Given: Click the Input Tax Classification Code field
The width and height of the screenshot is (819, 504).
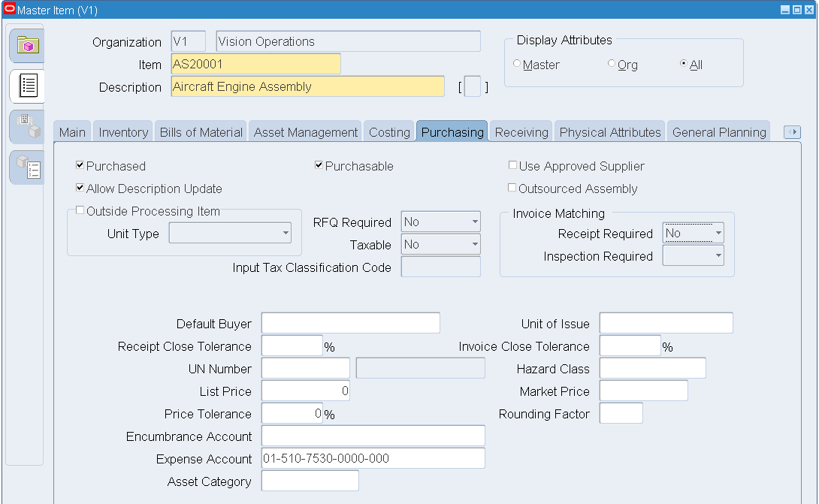Looking at the screenshot, I should [441, 267].
